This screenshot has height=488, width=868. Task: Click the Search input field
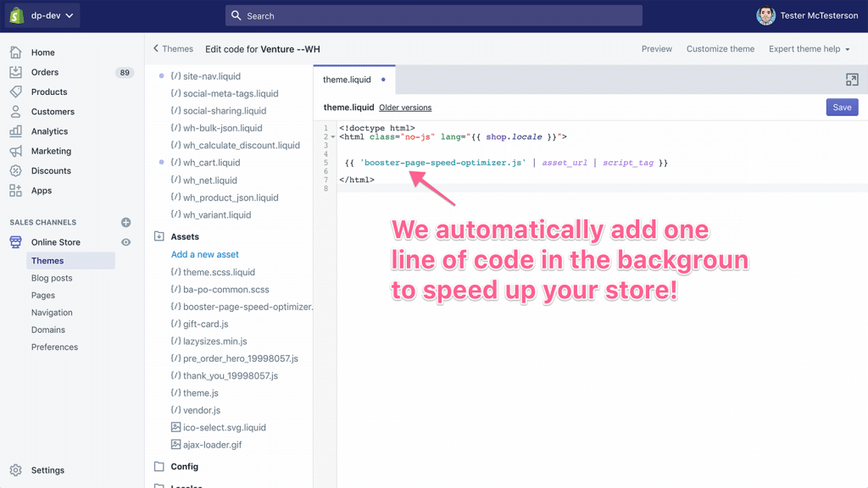[x=434, y=16]
